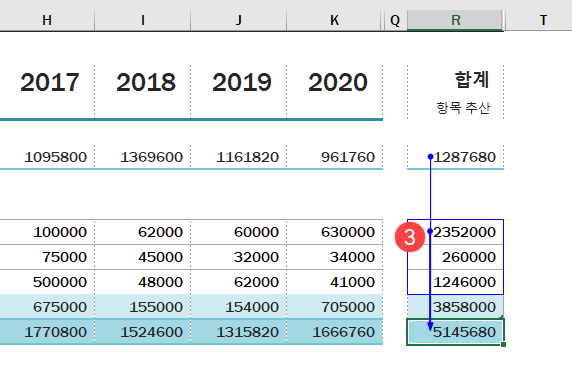
Task: Click the fill handle of cell 5145680
Action: (x=503, y=345)
